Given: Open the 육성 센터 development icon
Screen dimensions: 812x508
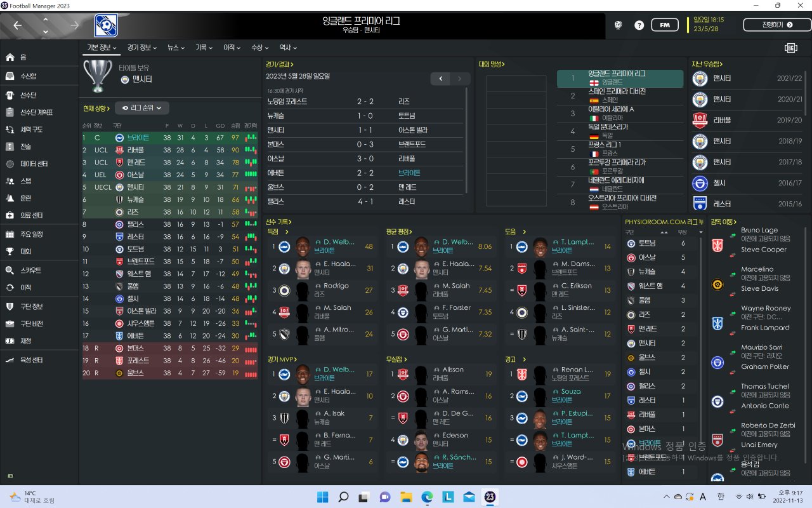Looking at the screenshot, I should click(x=10, y=360).
